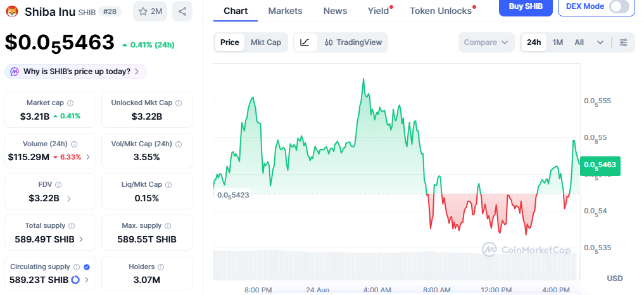644x295 pixels.
Task: Click the verified badge near Circulating supply
Action: (x=87, y=267)
